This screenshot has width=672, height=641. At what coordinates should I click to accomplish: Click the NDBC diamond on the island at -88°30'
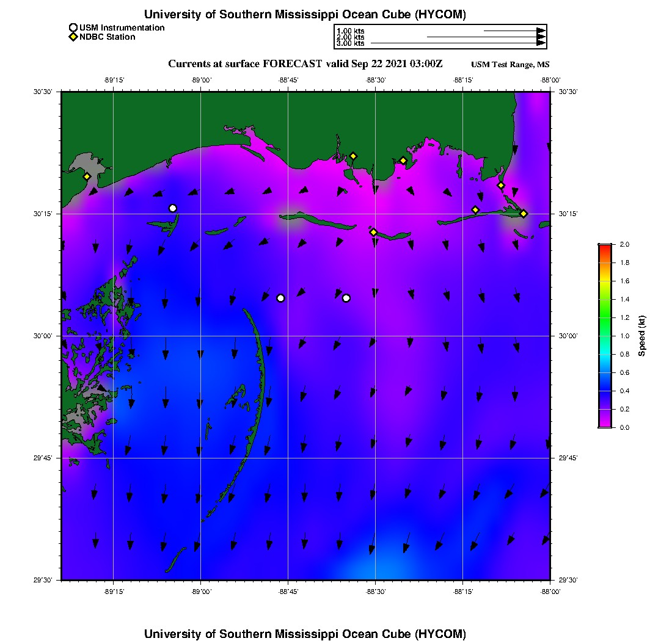click(x=374, y=232)
